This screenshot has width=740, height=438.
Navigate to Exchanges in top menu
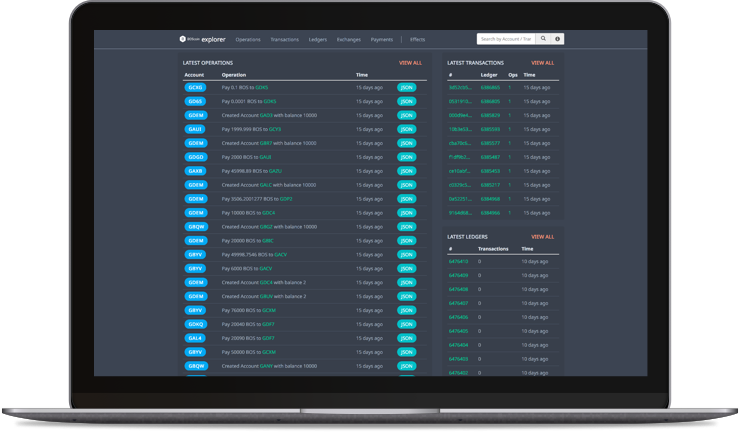pyautogui.click(x=349, y=39)
